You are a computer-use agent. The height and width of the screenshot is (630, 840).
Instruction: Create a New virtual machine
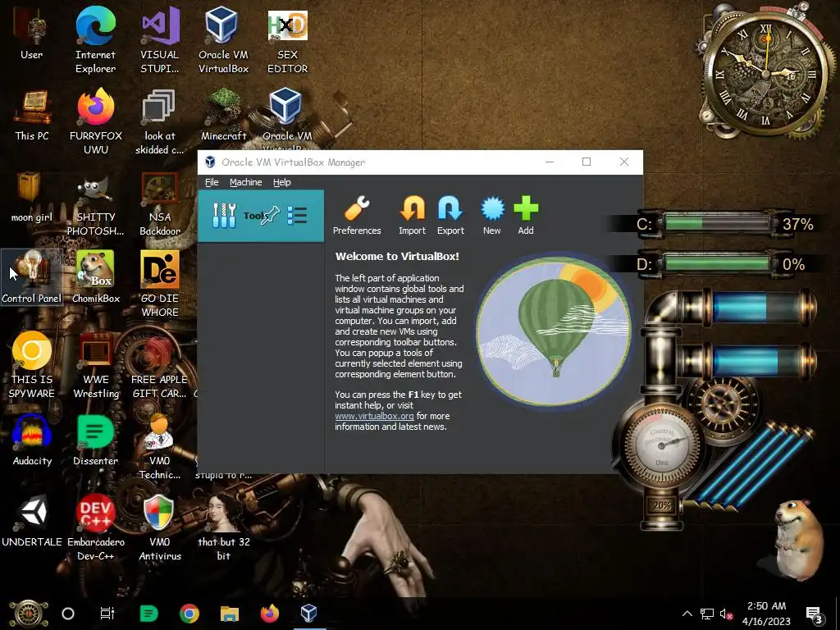click(x=492, y=216)
